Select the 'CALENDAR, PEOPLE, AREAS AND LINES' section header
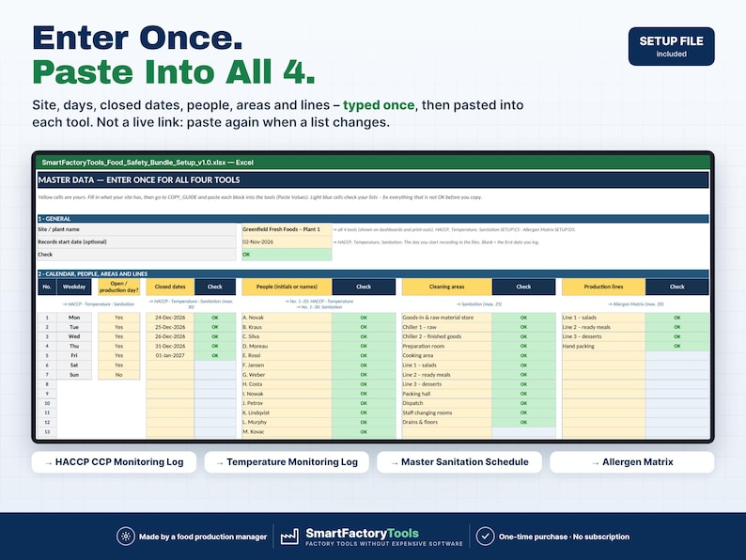 373,273
